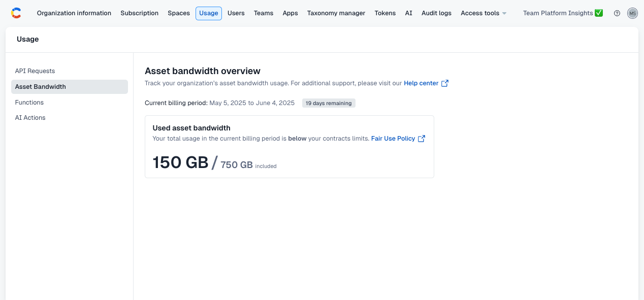
Task: Select the Usage tab
Action: 209,13
